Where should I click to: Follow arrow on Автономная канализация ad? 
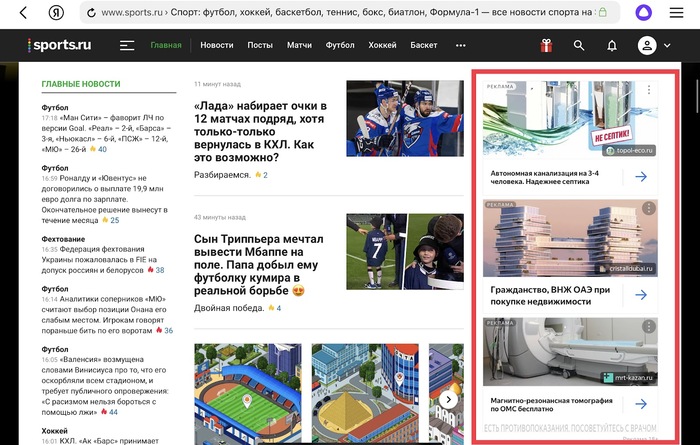pos(641,177)
